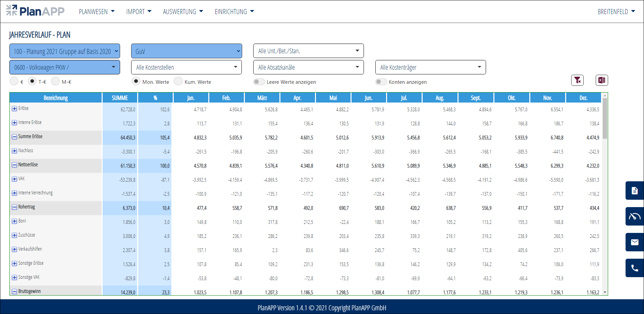Open the Alle Kostenstellen dropdown
This screenshot has width=644, height=314.
tap(186, 67)
